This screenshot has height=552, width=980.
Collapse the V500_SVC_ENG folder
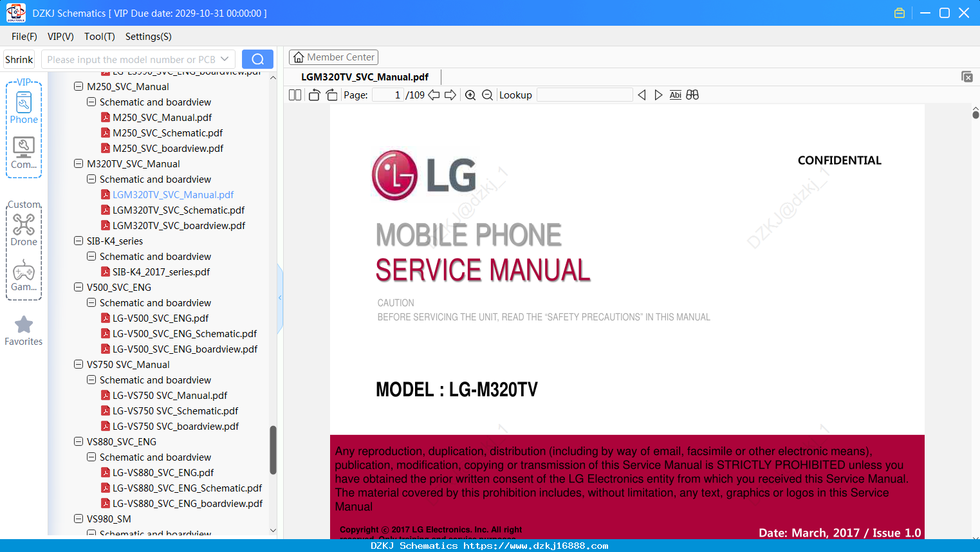tap(79, 287)
